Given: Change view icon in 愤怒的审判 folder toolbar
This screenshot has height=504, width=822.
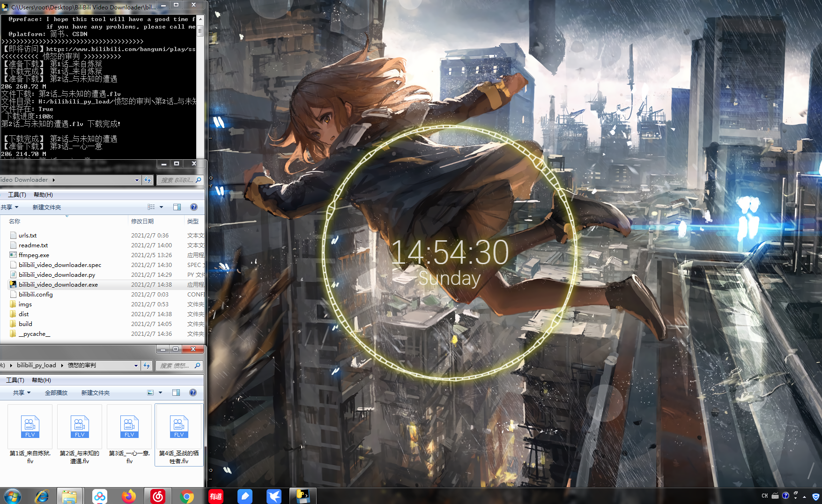Looking at the screenshot, I should click(x=150, y=393).
